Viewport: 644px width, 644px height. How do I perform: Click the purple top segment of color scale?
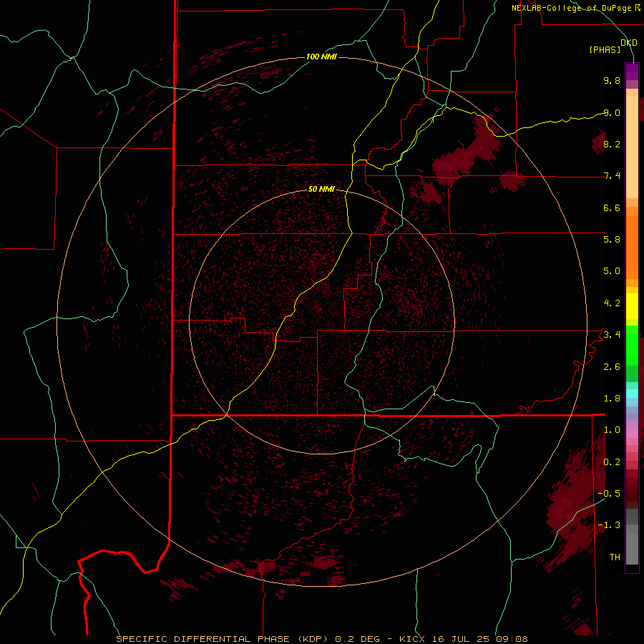(632, 72)
